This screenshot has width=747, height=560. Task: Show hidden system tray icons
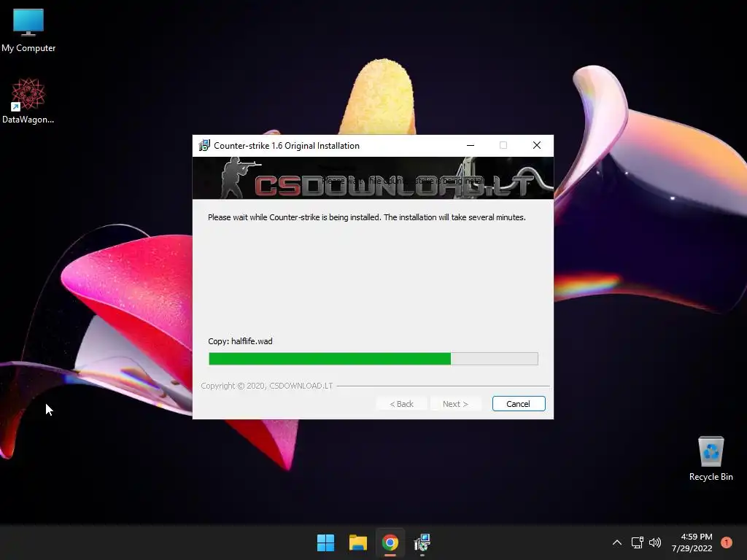coord(617,542)
